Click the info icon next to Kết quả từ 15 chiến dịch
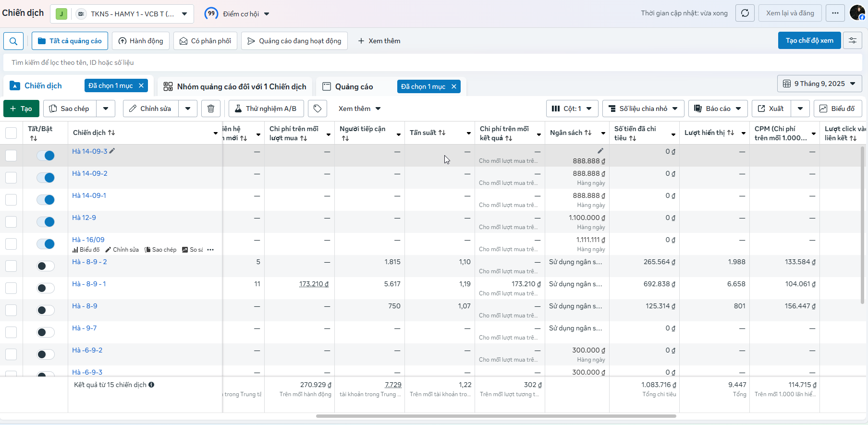The width and height of the screenshot is (868, 425). (x=151, y=385)
